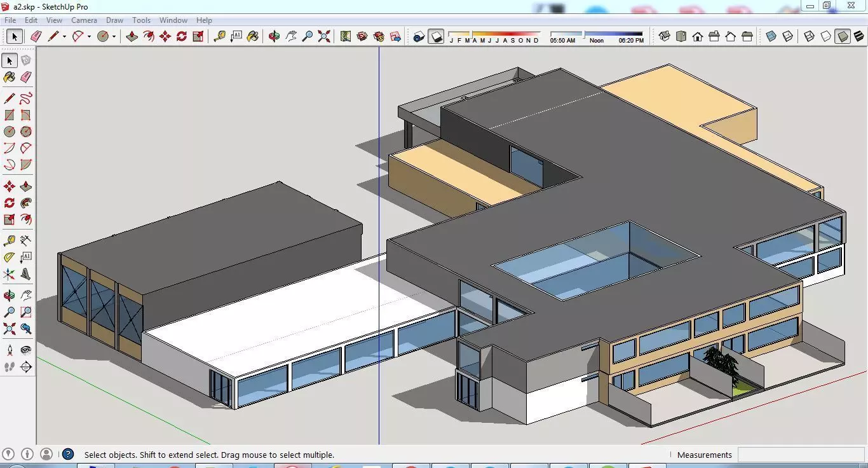Expand the Arc tools dropdown arrow
The image size is (868, 468).
click(89, 36)
